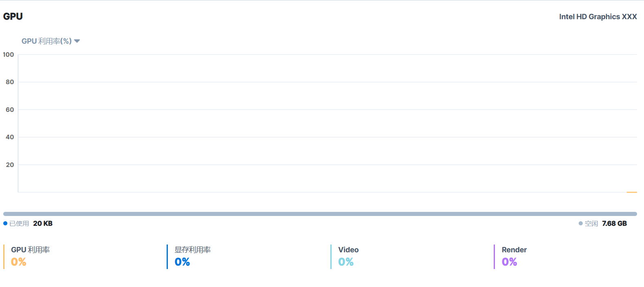Click the video memory usage bar
This screenshot has height=287, width=644.
click(x=320, y=214)
